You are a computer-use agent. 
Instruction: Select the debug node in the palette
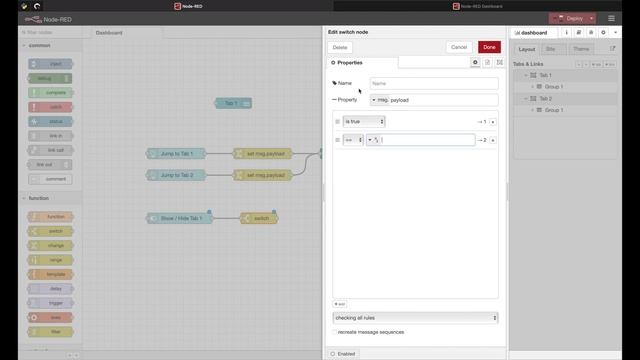click(50, 78)
